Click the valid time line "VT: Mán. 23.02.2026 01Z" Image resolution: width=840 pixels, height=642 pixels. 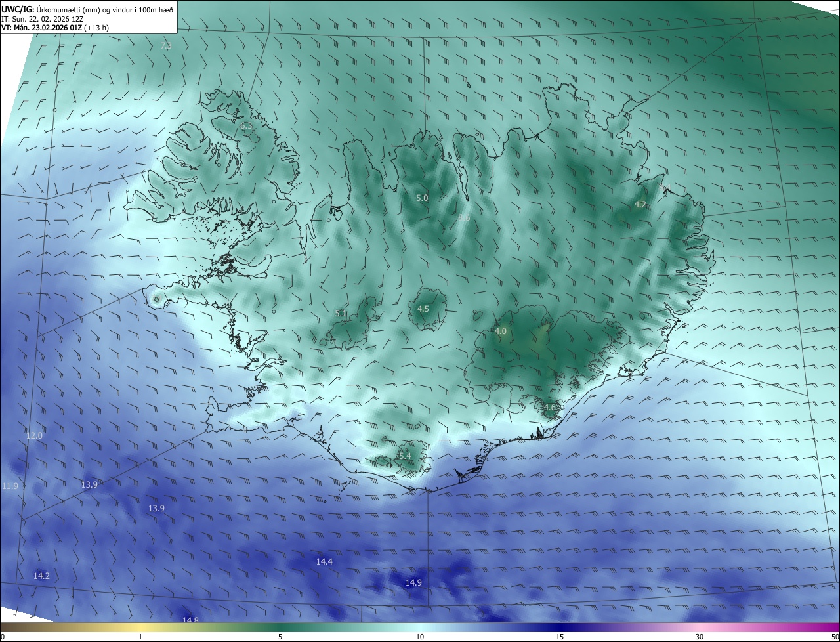(41, 28)
